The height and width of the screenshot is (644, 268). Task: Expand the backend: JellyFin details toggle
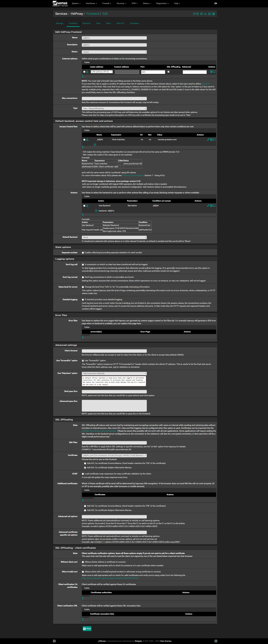96,211
